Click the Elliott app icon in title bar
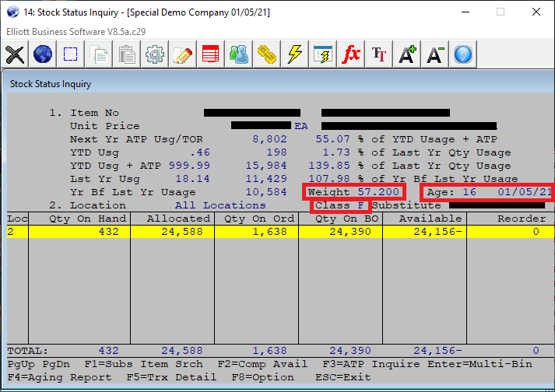This screenshot has width=555, height=392. tap(12, 12)
